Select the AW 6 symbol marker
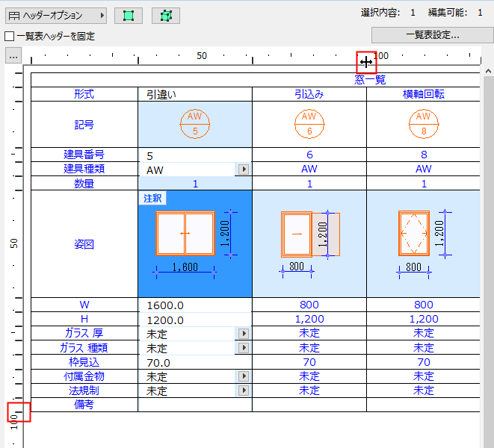This screenshot has width=494, height=448. point(309,124)
